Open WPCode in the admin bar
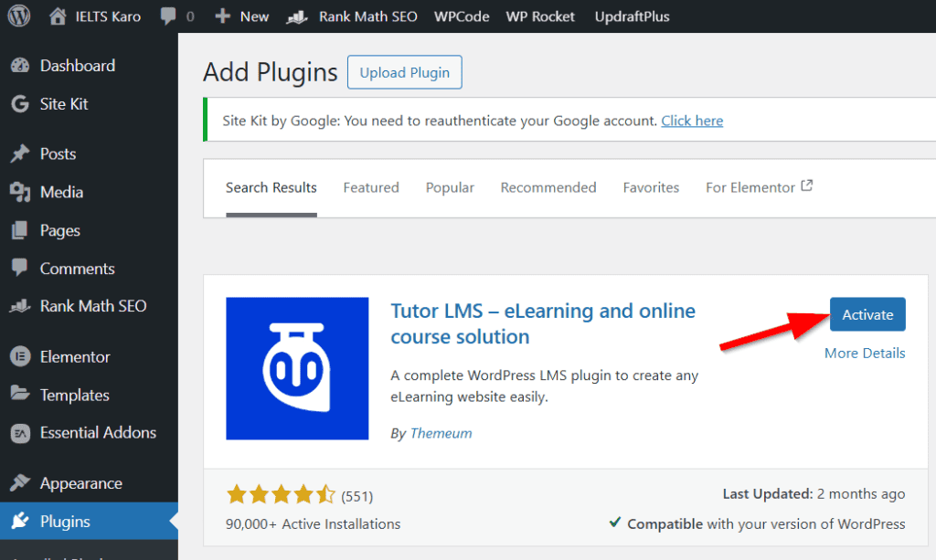The width and height of the screenshot is (936, 560). click(x=462, y=16)
